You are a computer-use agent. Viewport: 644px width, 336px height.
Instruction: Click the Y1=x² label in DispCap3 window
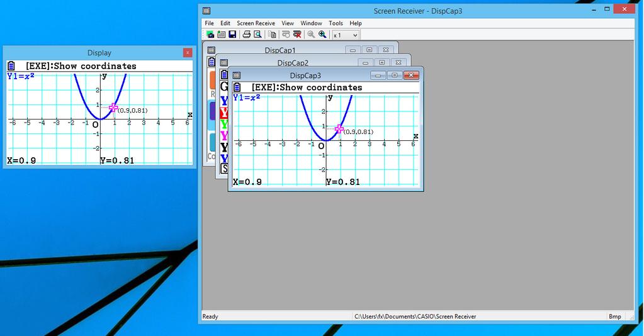pos(246,98)
